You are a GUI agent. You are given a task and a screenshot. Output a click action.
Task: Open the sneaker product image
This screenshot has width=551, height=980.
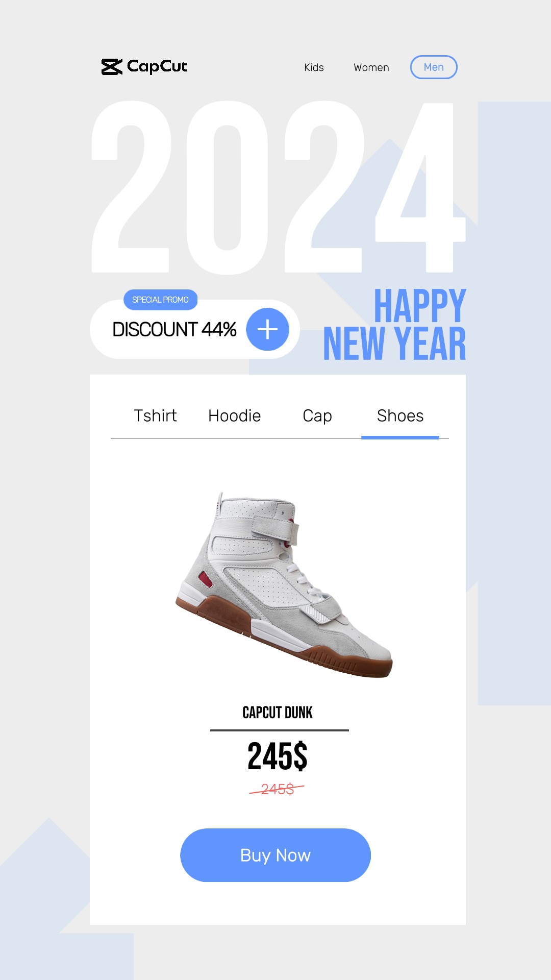[x=284, y=585]
